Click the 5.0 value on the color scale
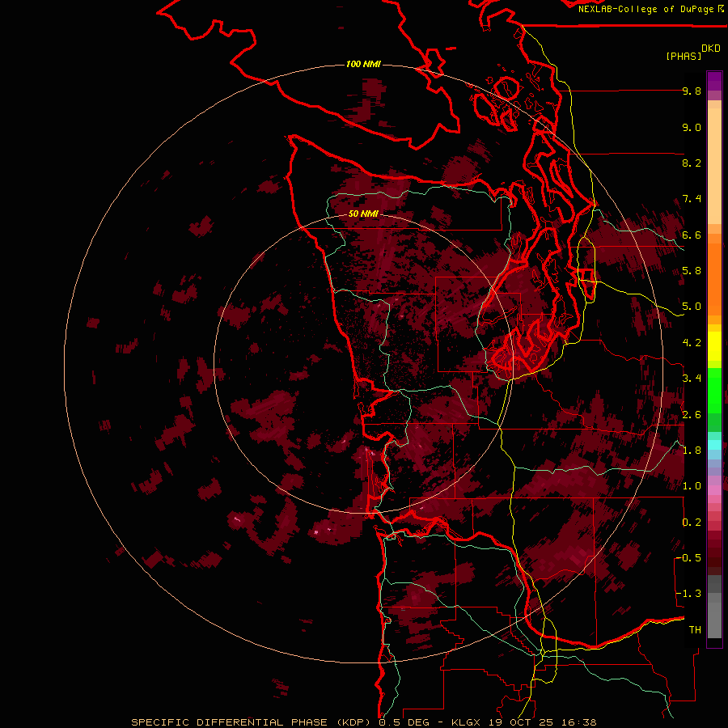The image size is (728, 728). click(692, 307)
